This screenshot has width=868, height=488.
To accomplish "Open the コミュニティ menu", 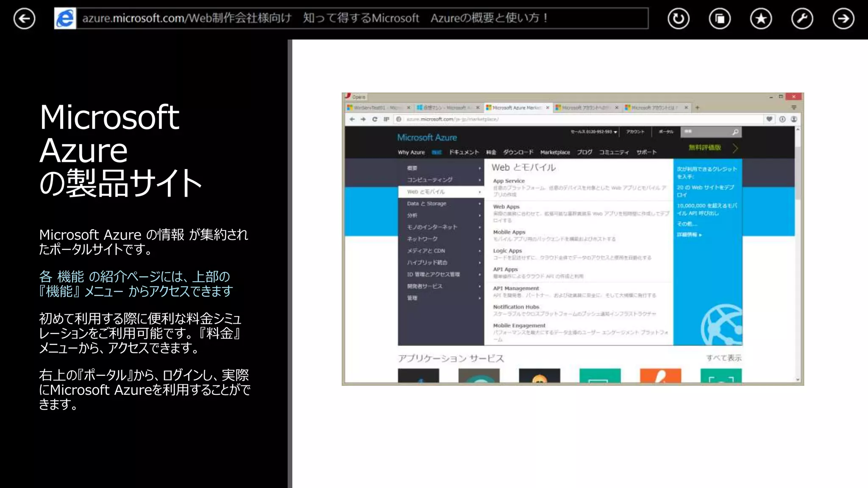I will point(614,152).
